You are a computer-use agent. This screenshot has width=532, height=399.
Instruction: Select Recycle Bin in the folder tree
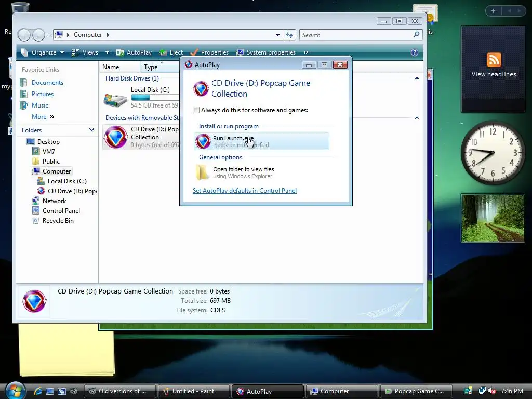tap(58, 220)
